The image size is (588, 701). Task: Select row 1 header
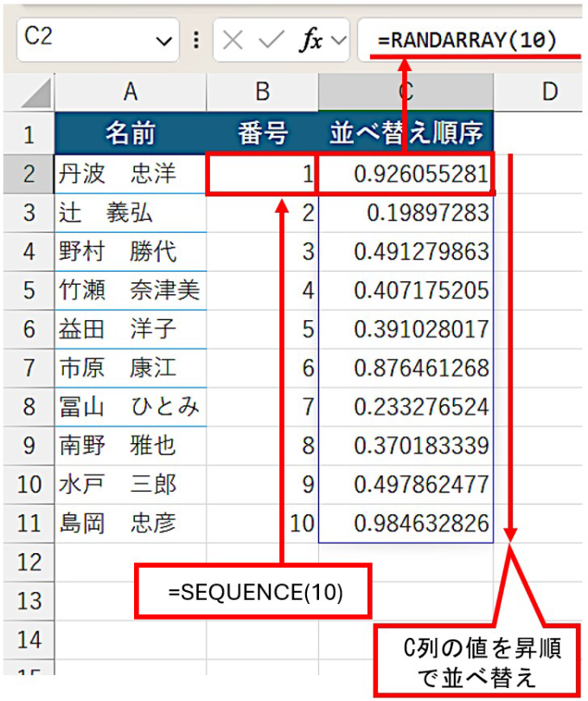click(29, 134)
